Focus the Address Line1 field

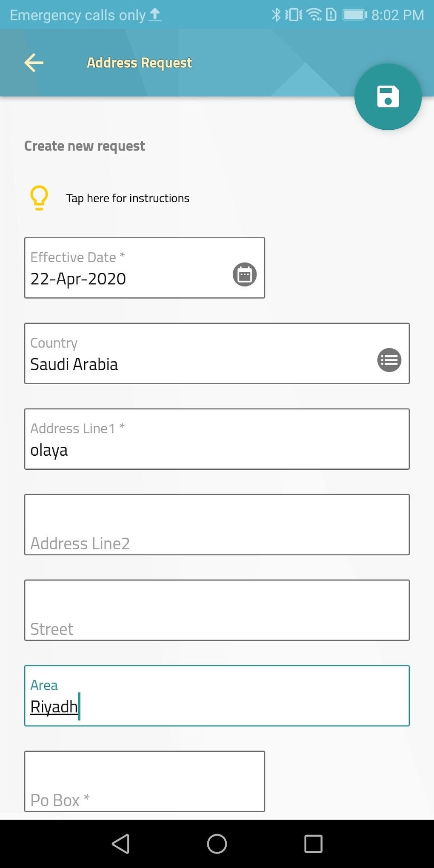point(217,440)
